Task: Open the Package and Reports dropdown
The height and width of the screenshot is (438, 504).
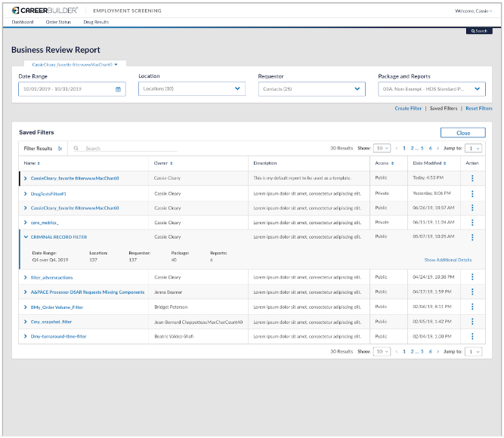Action: click(x=478, y=89)
